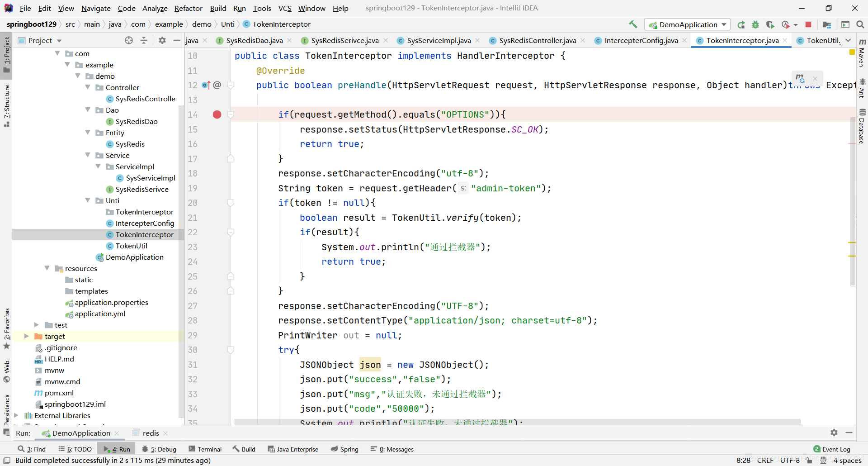Viewport: 868px width, 466px height.
Task: Open the Ant tool window
Action: (x=862, y=88)
